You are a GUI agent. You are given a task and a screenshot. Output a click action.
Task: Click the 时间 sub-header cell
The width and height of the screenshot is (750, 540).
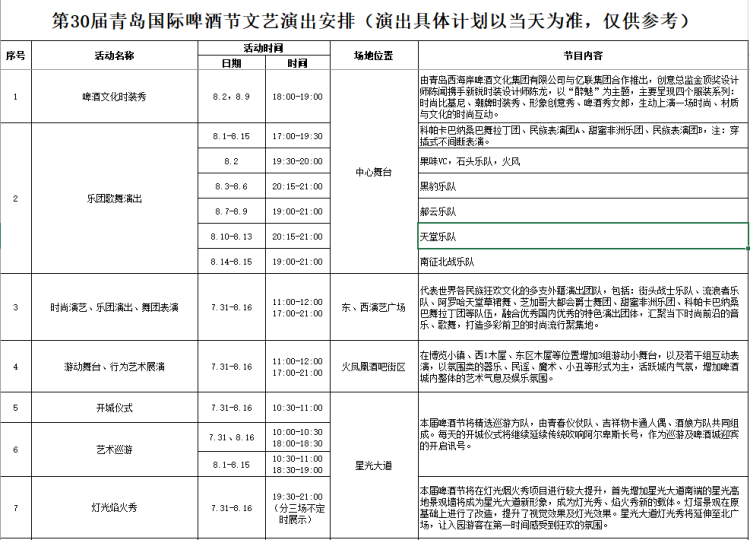coord(298,63)
